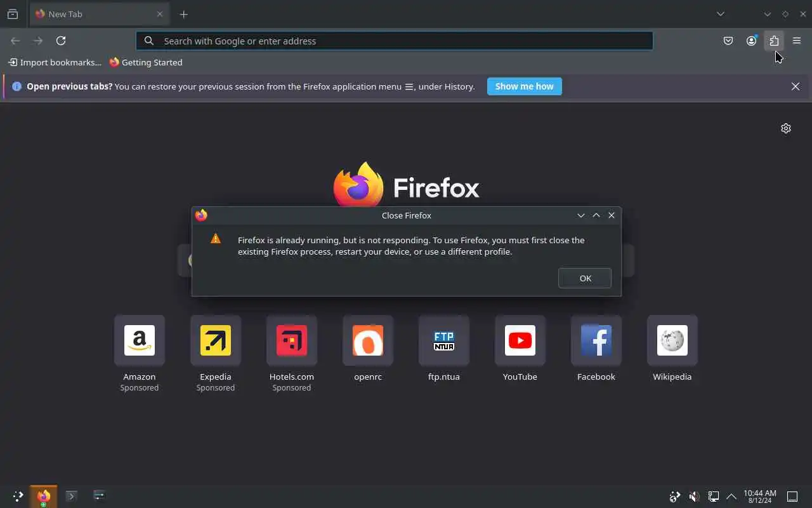Viewport: 812px width, 508px height.
Task: Click the Show me how button
Action: (x=525, y=86)
